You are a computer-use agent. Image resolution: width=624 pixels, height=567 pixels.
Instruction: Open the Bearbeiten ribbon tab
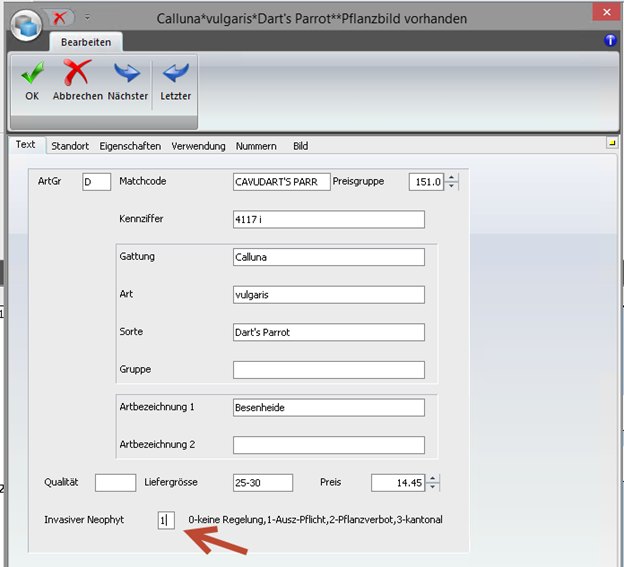pos(85,42)
